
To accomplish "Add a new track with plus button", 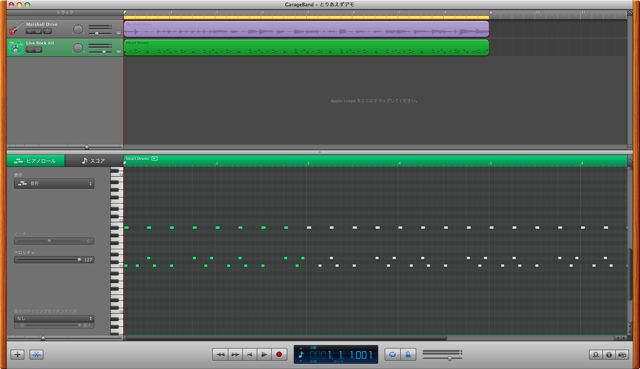I will click(x=18, y=354).
